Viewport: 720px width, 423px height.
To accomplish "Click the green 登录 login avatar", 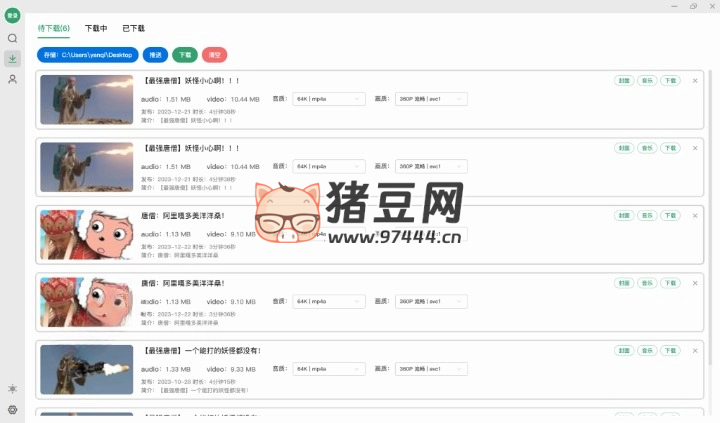I will [12, 17].
